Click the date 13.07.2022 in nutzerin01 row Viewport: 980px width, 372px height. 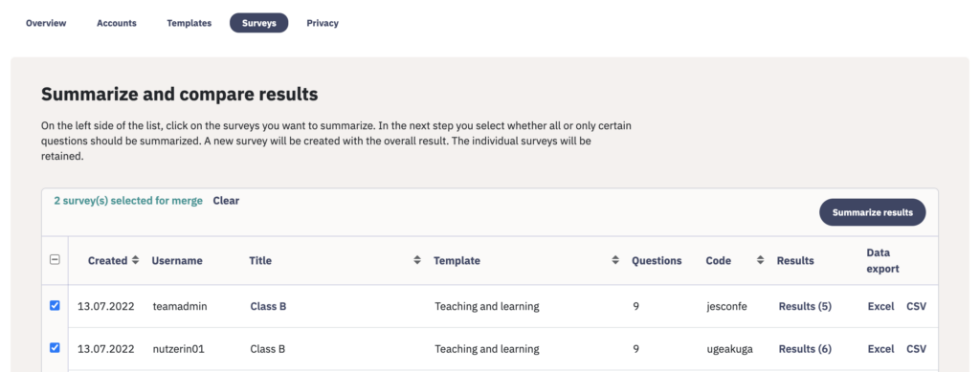tap(105, 349)
